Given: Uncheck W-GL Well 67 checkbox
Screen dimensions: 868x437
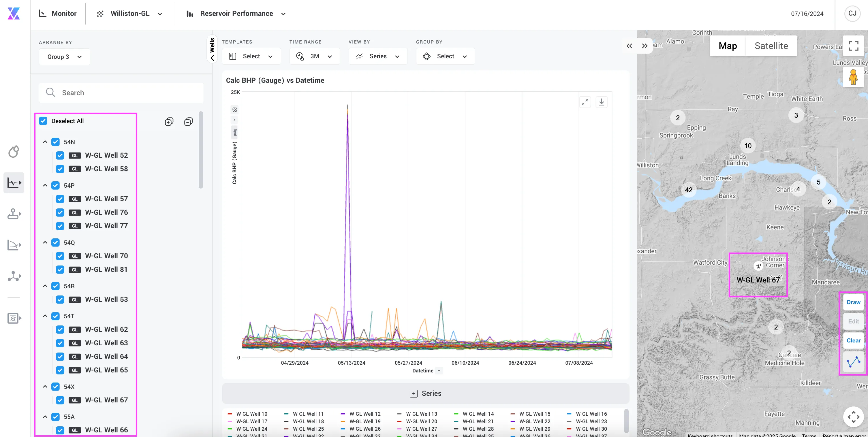Looking at the screenshot, I should (x=60, y=400).
